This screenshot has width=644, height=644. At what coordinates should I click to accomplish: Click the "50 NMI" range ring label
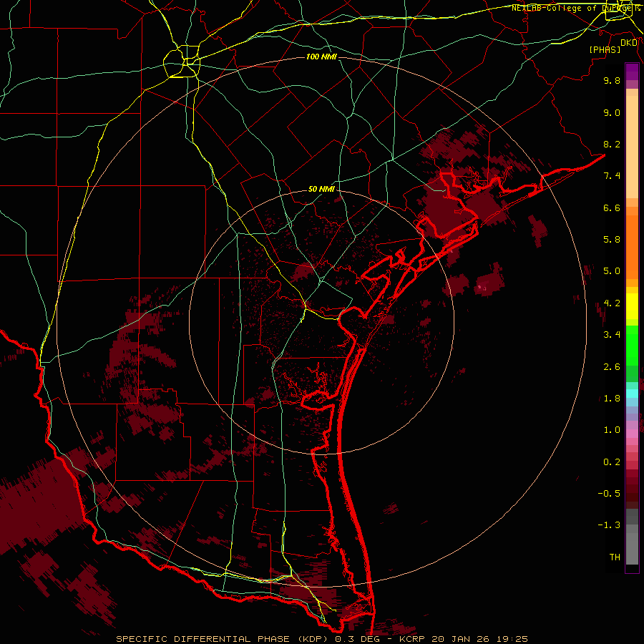pos(321,190)
